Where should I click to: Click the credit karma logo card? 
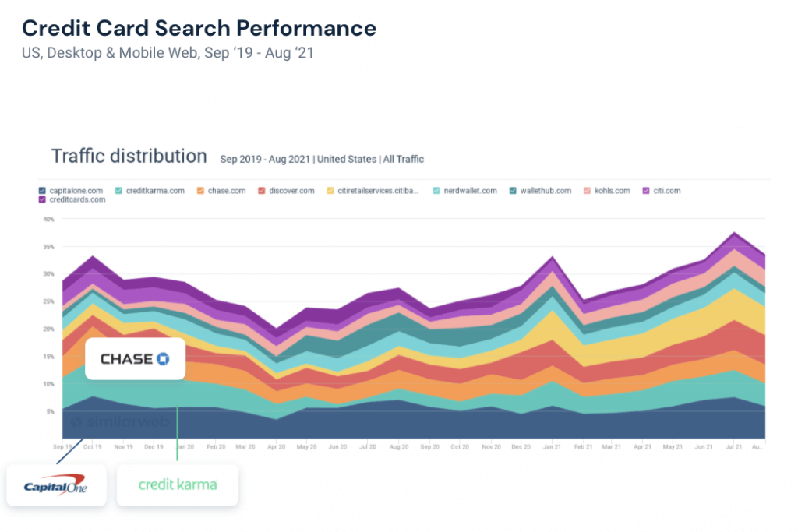[x=177, y=484]
